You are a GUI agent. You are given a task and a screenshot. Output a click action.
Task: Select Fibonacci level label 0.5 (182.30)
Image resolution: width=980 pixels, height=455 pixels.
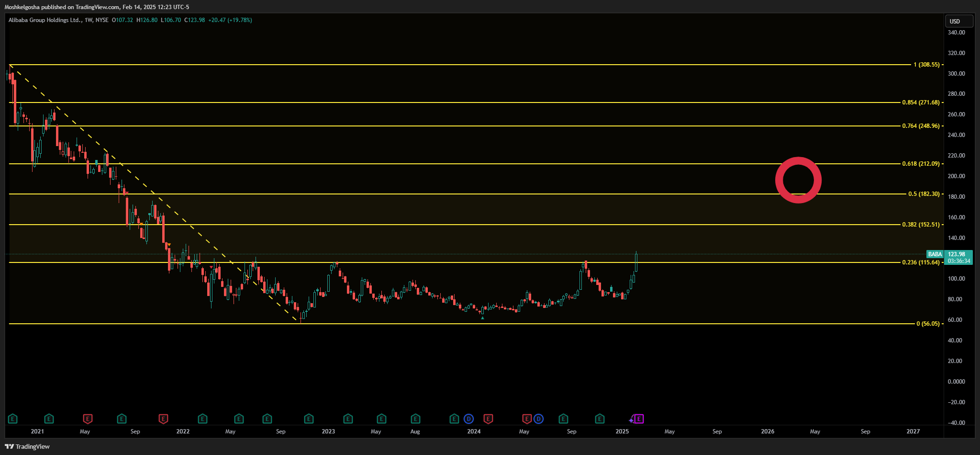point(924,194)
